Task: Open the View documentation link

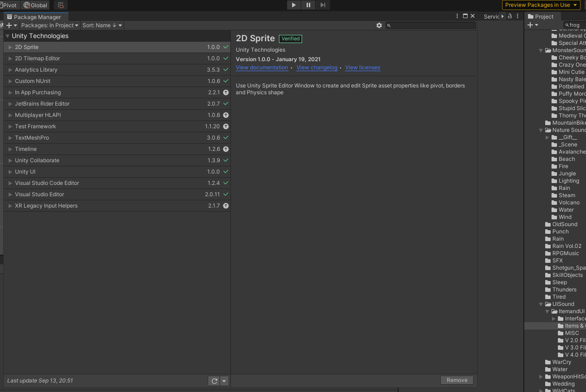Action: [x=262, y=68]
